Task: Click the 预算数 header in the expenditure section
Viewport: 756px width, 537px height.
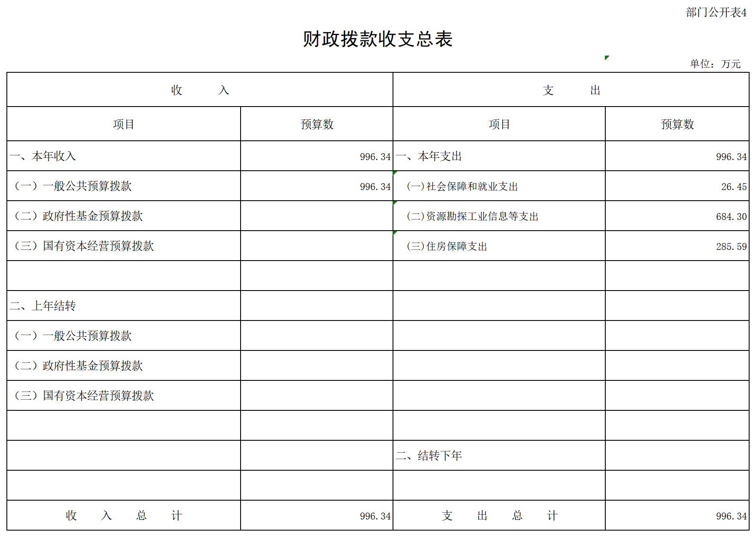Action: pyautogui.click(x=677, y=124)
